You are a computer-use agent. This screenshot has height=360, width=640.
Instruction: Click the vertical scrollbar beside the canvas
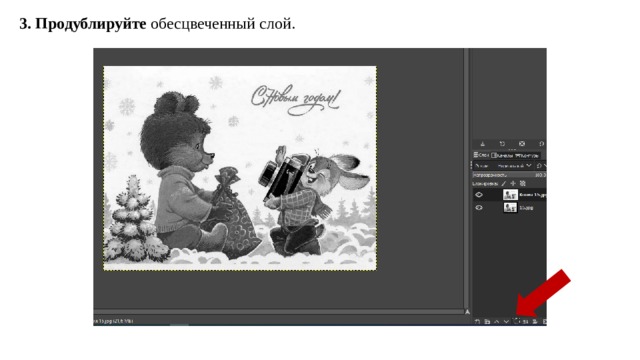point(467,178)
